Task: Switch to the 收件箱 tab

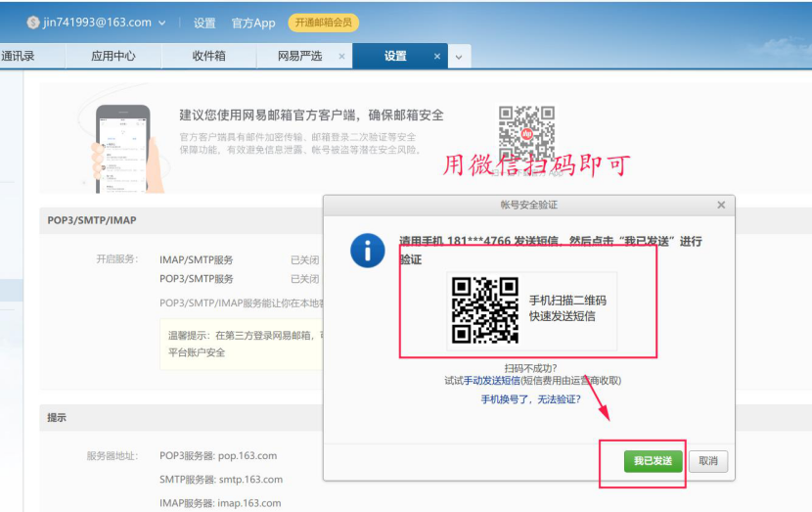Action: coord(208,56)
